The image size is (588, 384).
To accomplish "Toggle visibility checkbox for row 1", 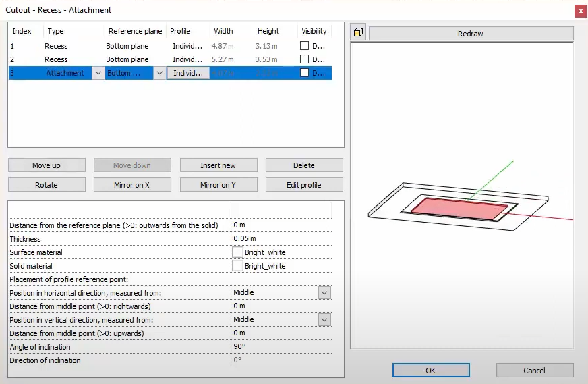I will coord(305,46).
